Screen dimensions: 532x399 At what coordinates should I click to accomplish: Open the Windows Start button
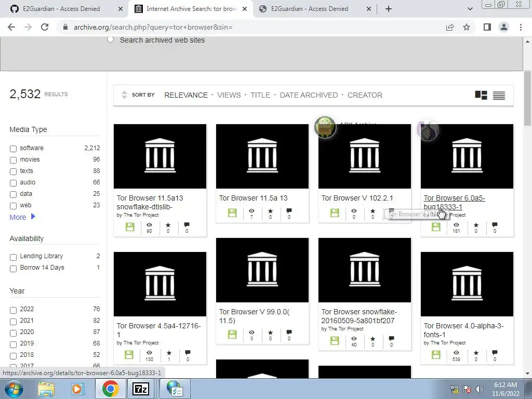(x=14, y=389)
